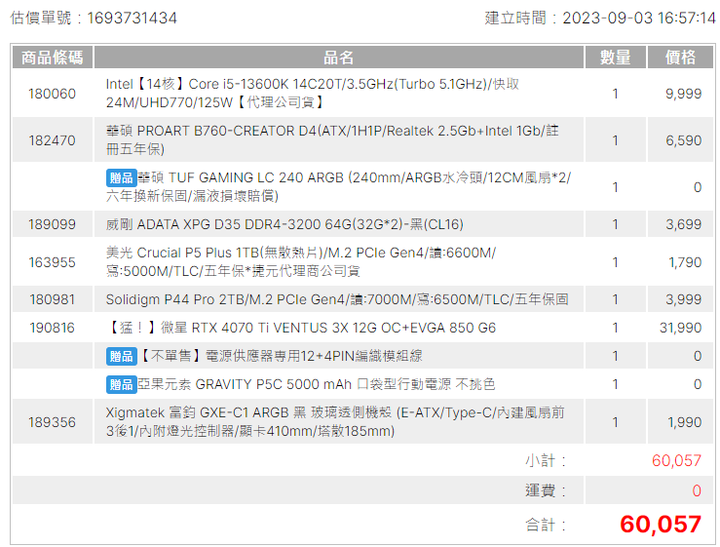720x547 pixels.
Task: Click the Xigmatek GXE-C1 ARGB case item
Action: (x=335, y=422)
